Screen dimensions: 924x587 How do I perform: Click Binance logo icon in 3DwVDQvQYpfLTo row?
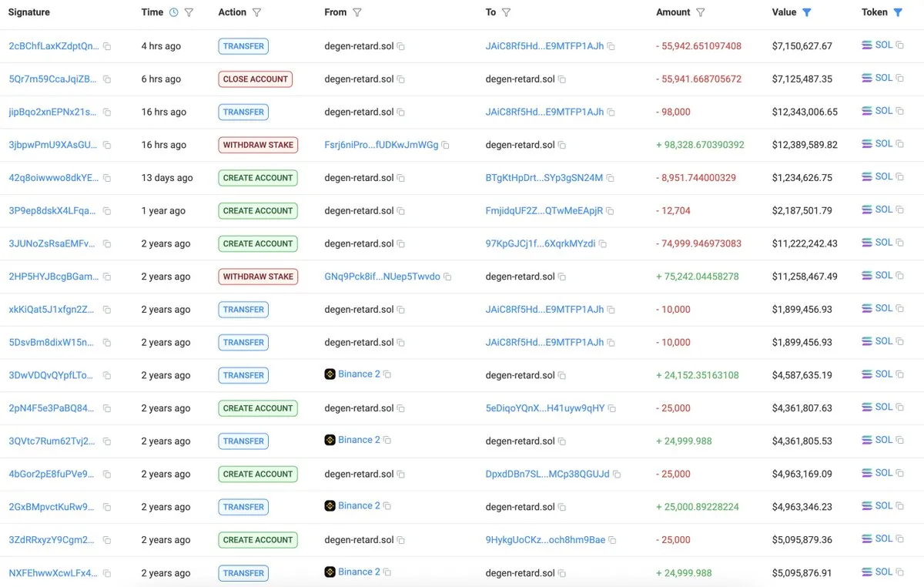pyautogui.click(x=330, y=374)
